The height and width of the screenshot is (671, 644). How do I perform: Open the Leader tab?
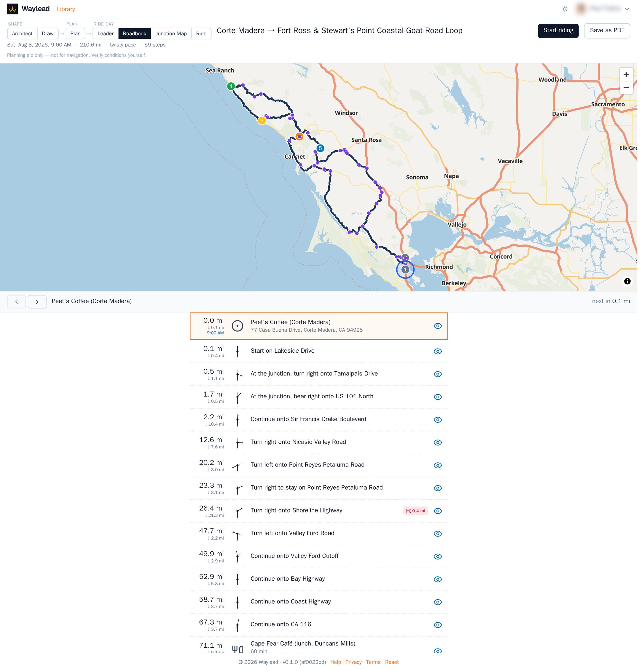pyautogui.click(x=106, y=33)
